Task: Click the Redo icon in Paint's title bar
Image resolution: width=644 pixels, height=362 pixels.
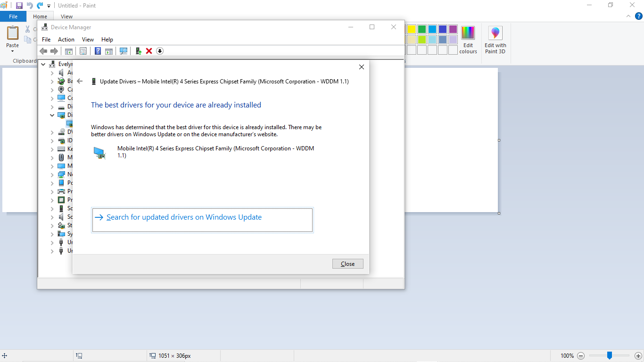Action: pyautogui.click(x=40, y=6)
